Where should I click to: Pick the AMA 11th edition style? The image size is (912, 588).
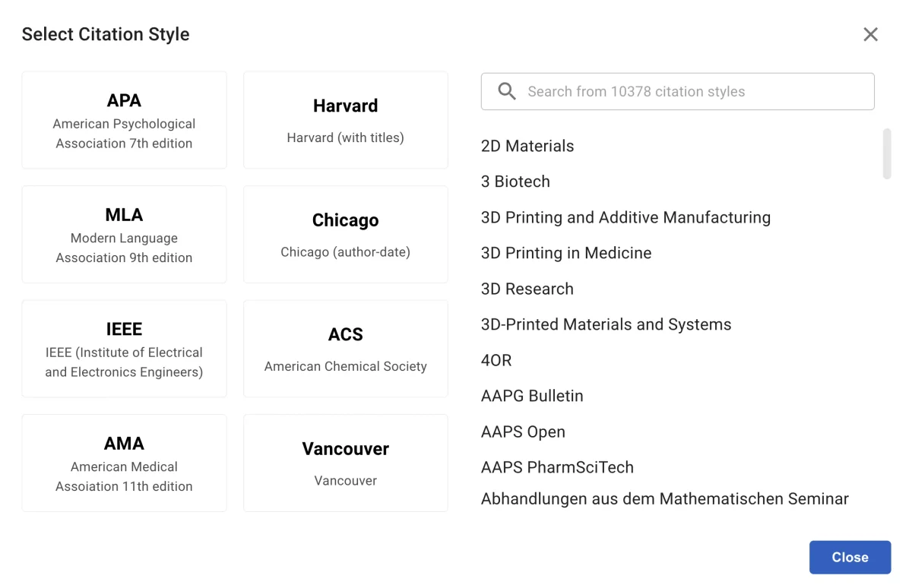[x=124, y=463]
